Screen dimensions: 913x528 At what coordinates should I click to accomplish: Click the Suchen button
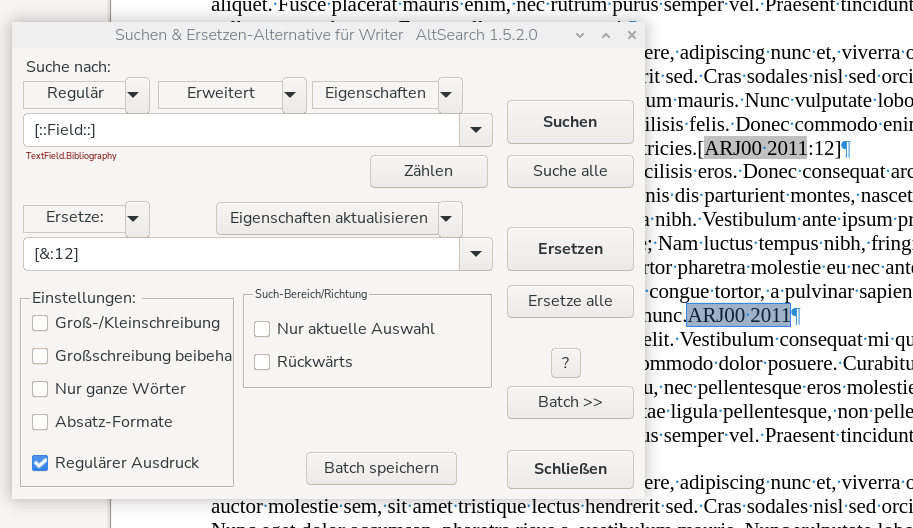pyautogui.click(x=570, y=122)
